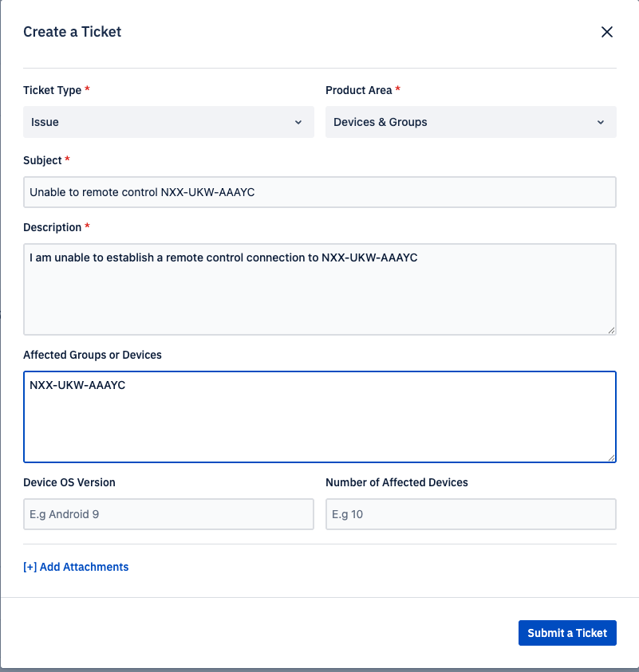This screenshot has width=639, height=672.
Task: Click the Product Area label
Action: 358,90
